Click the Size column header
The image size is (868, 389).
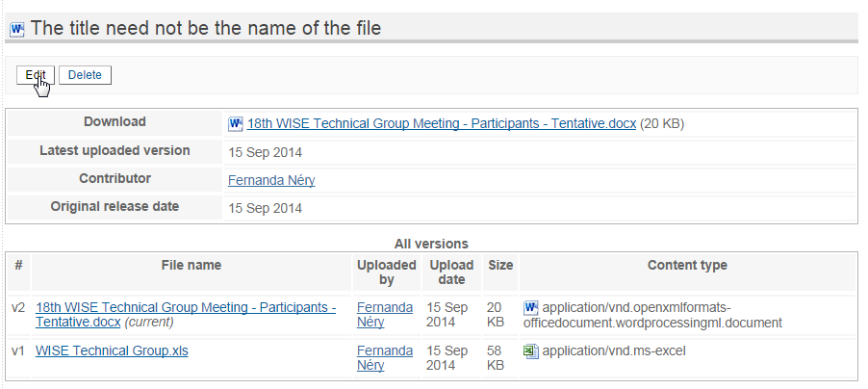click(500, 266)
